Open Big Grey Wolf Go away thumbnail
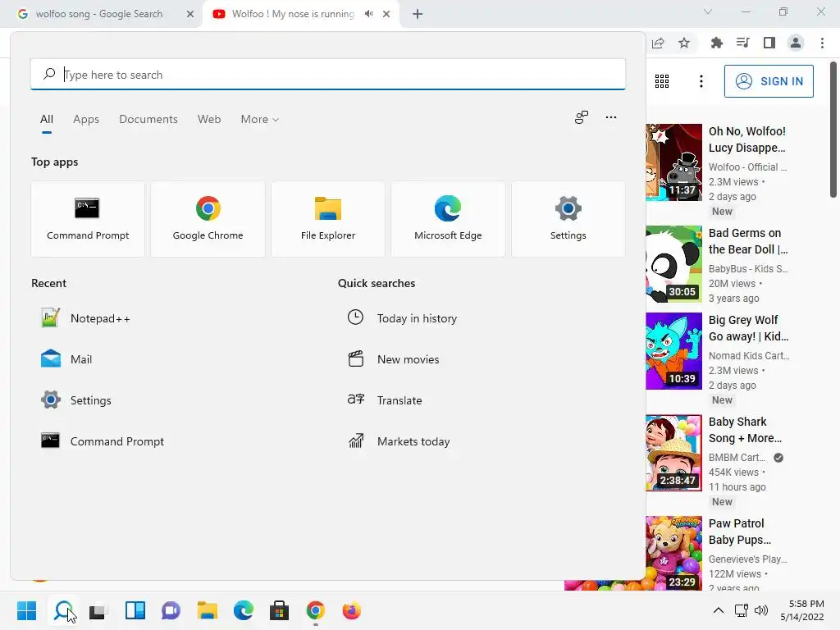The height and width of the screenshot is (630, 840). coord(674,351)
